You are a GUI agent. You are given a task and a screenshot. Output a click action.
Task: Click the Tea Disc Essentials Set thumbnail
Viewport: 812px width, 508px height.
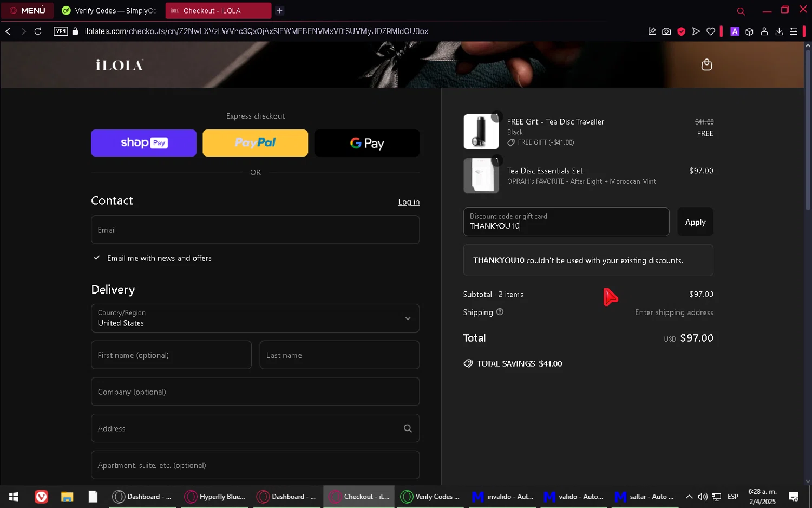pos(481,175)
